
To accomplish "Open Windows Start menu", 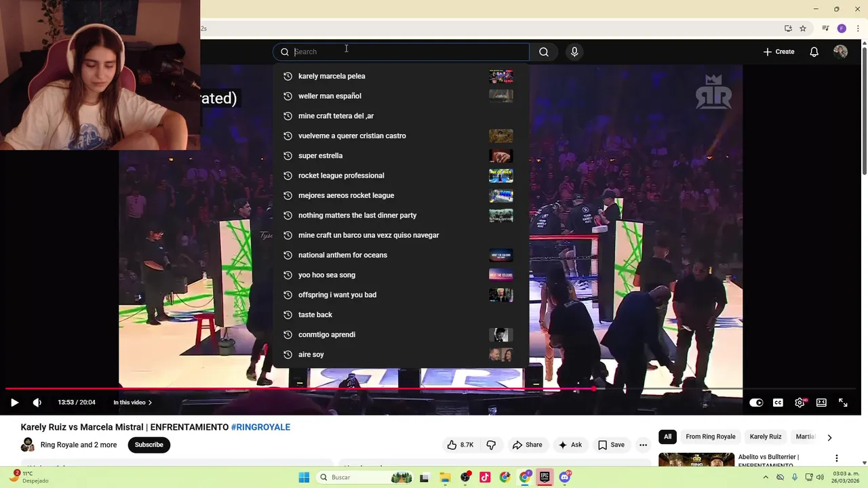I will pyautogui.click(x=304, y=477).
